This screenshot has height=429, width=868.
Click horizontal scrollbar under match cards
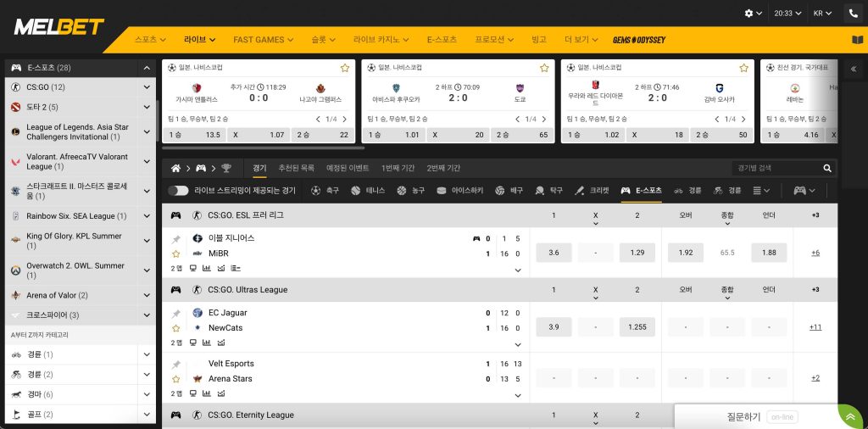click(264, 148)
